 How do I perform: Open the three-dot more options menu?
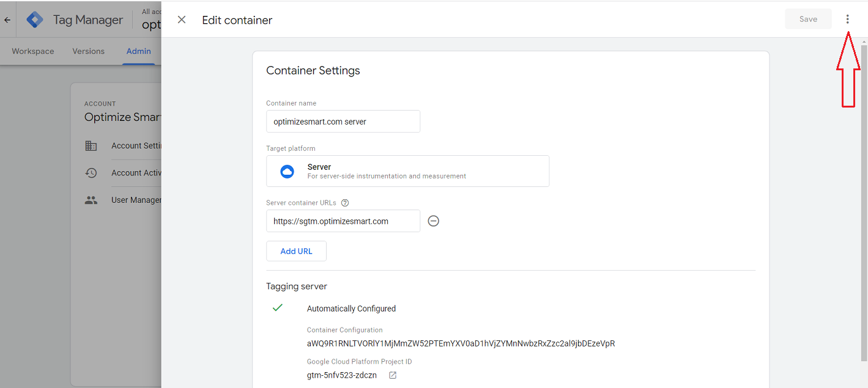pos(847,20)
